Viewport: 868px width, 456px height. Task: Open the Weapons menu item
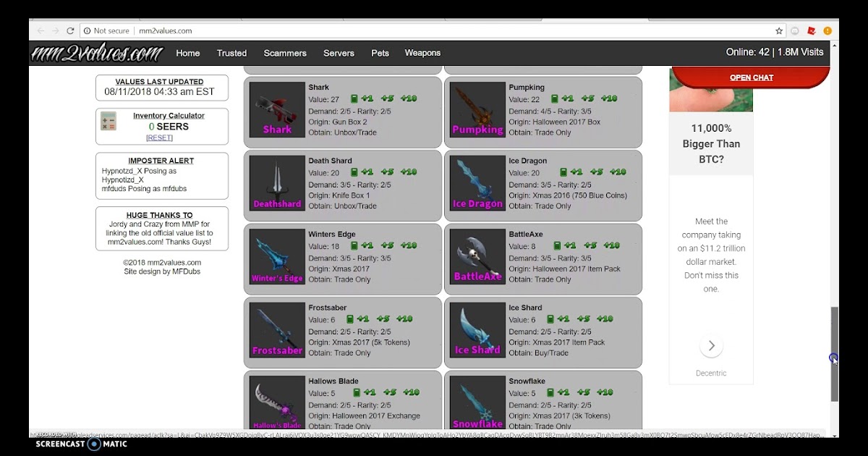[x=422, y=53]
